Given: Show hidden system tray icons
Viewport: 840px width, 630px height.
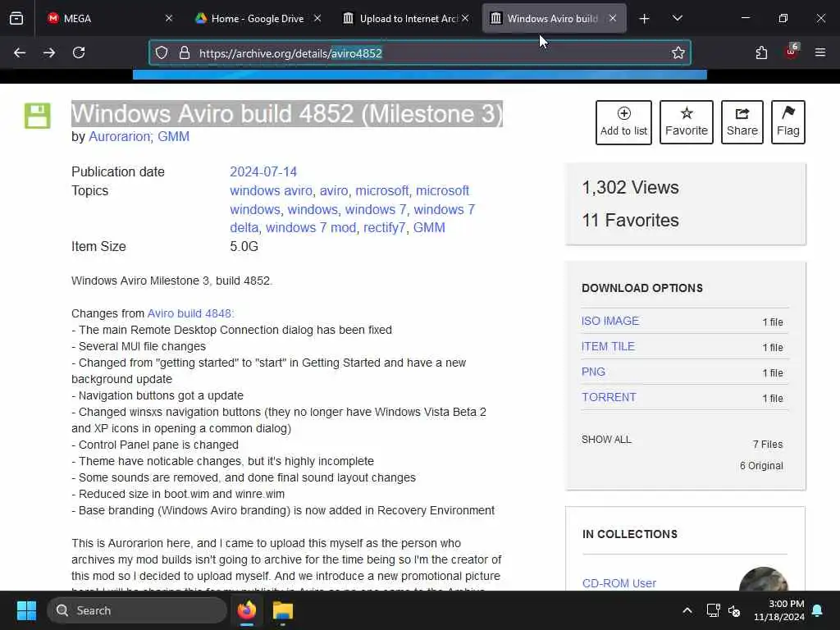Looking at the screenshot, I should (687, 610).
